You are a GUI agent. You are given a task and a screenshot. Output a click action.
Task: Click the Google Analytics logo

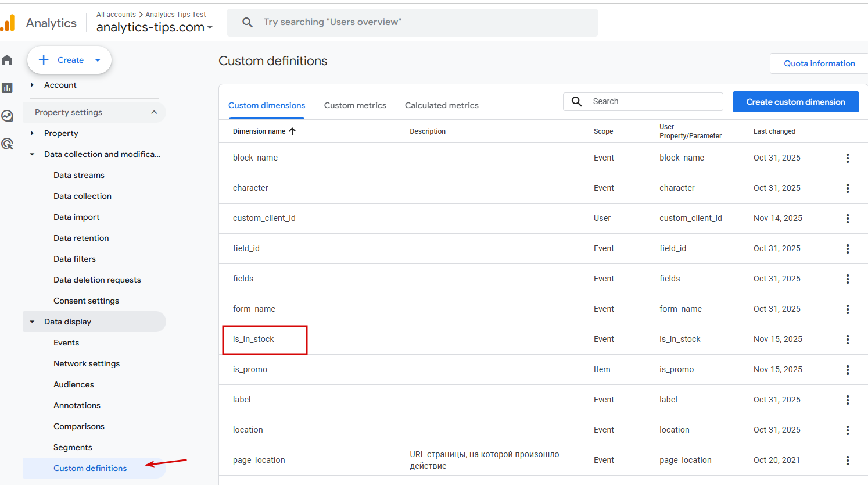[x=8, y=23]
